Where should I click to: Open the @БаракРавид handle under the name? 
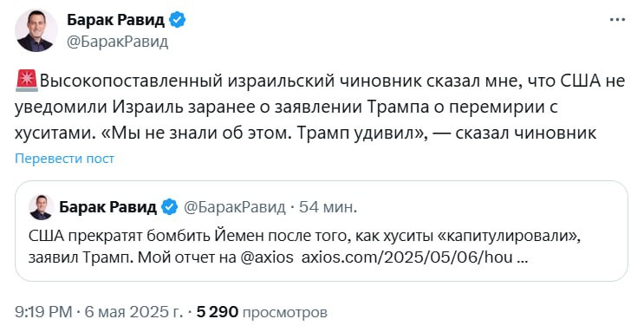pos(118,42)
